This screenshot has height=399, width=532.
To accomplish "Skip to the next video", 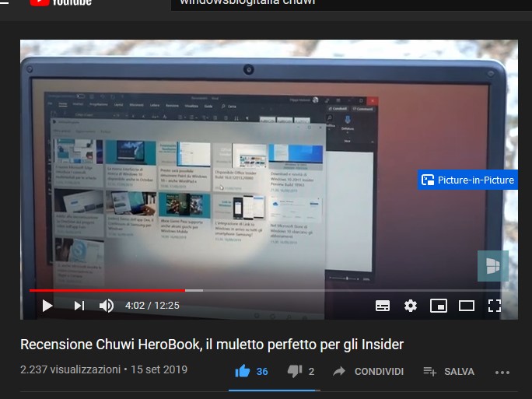I will pos(79,306).
